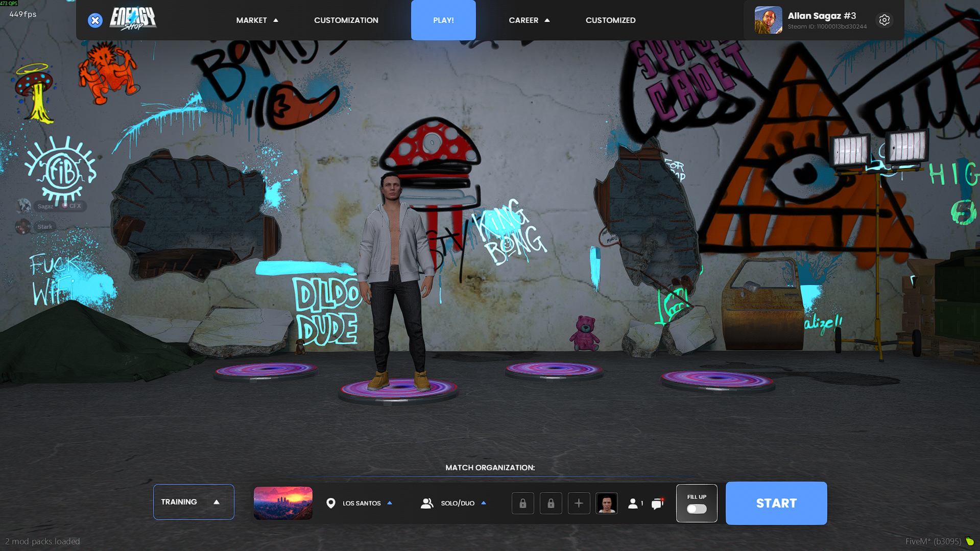Close the Energy Shop menu with the blue X

coord(95,20)
